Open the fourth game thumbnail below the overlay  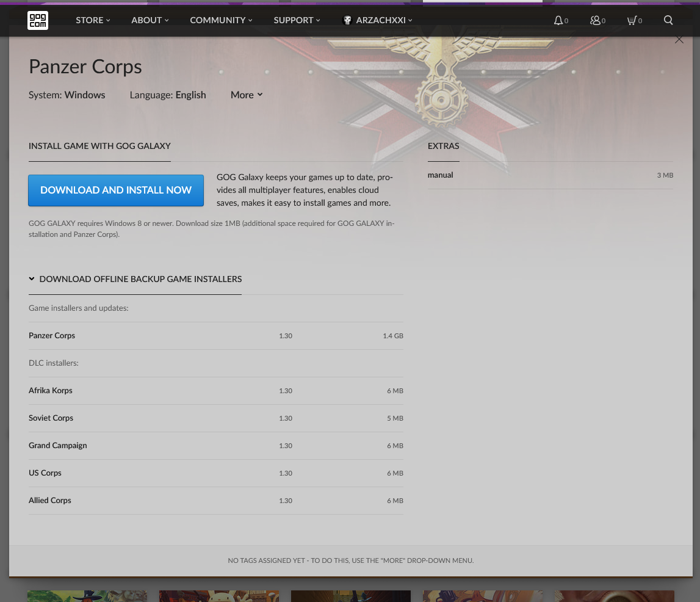tap(483, 596)
